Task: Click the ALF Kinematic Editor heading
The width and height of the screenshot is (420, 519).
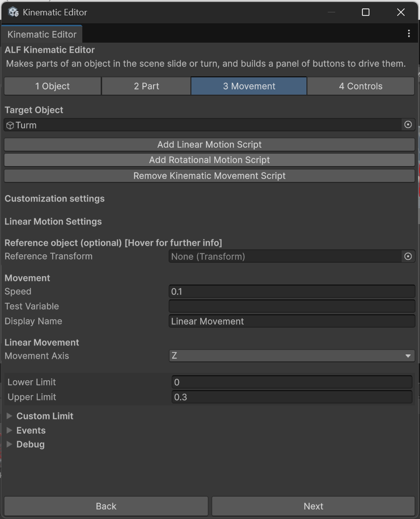Action: click(50, 50)
